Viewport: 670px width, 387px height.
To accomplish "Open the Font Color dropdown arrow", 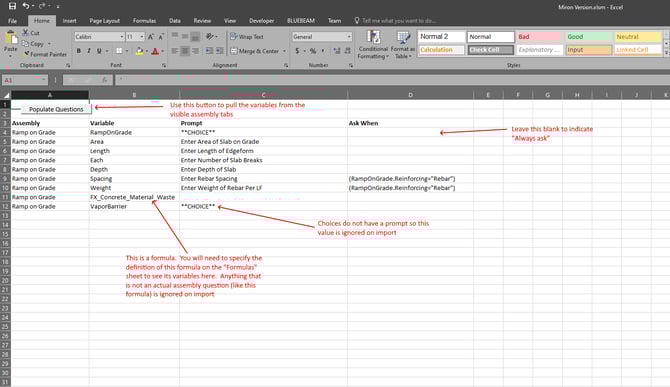I will 162,51.
